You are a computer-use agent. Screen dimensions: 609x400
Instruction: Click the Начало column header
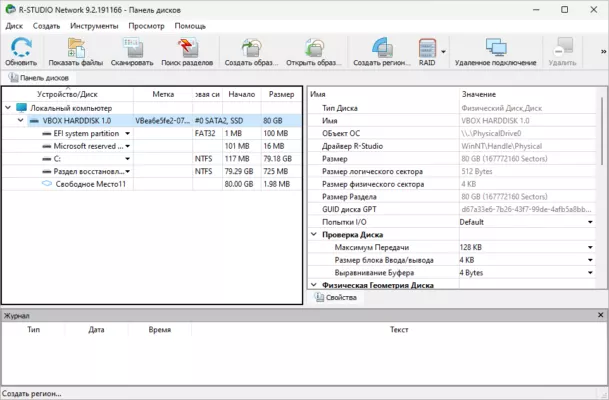tap(242, 94)
